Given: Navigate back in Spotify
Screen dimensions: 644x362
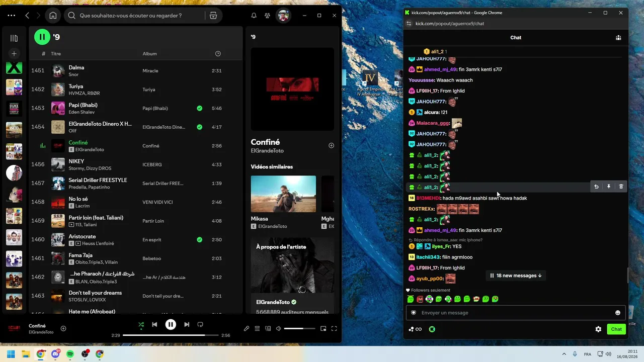Looking at the screenshot, I should pos(27,16).
